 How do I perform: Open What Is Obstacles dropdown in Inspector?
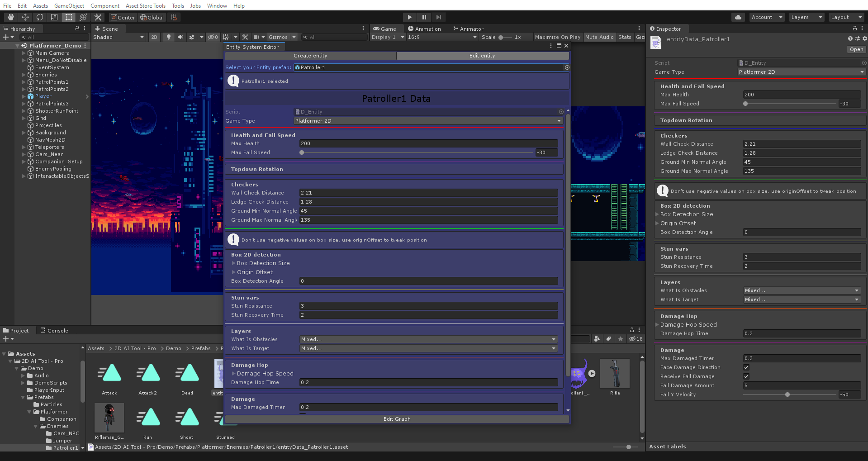click(x=802, y=290)
